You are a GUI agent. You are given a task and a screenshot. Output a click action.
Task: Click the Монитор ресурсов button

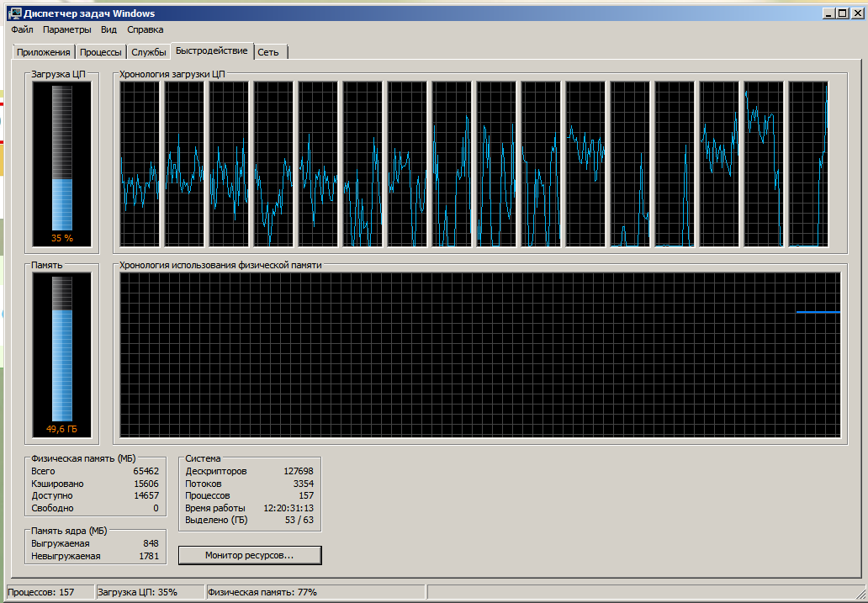pyautogui.click(x=250, y=555)
